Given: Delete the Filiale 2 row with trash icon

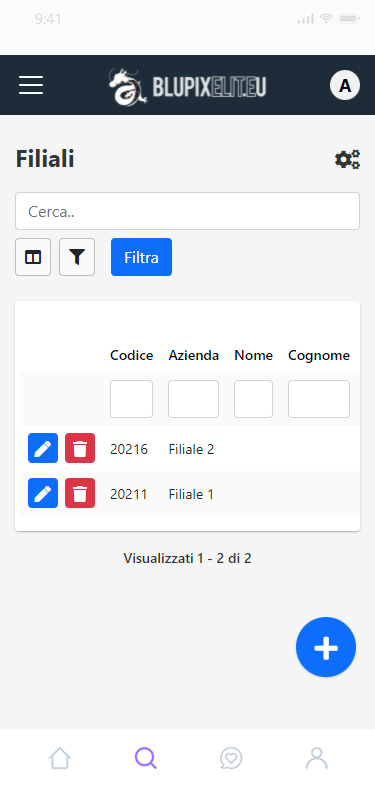Looking at the screenshot, I should pos(80,448).
